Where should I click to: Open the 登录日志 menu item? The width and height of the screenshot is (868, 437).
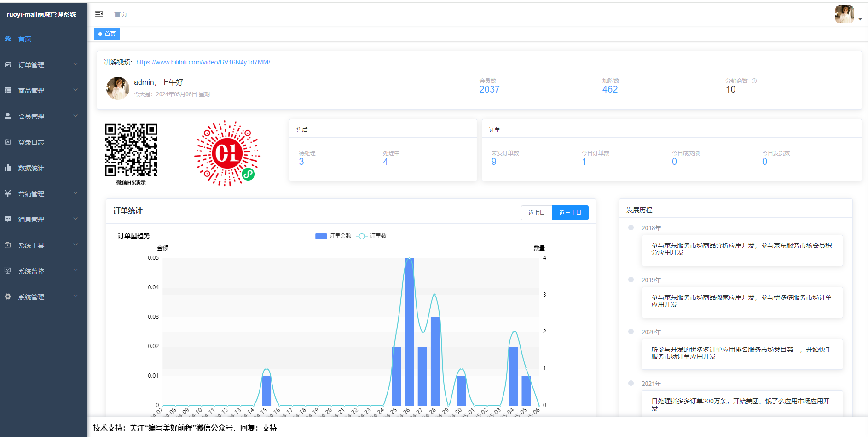click(31, 142)
